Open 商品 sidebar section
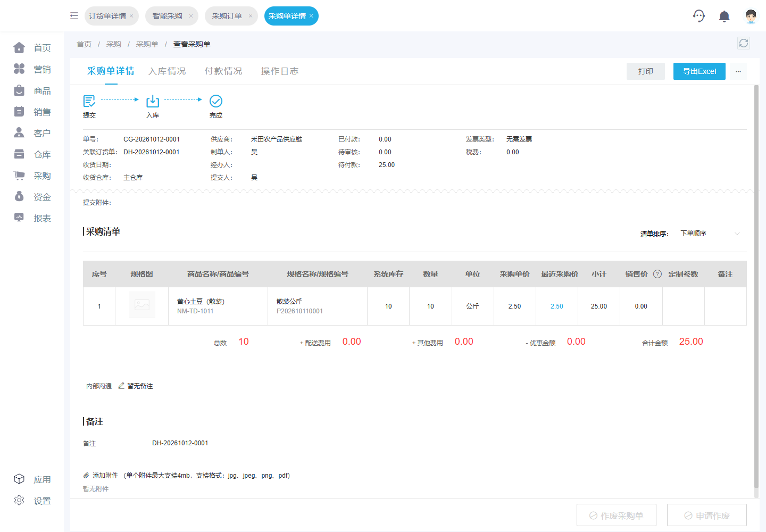Image resolution: width=766 pixels, height=532 pixels. pos(32,90)
